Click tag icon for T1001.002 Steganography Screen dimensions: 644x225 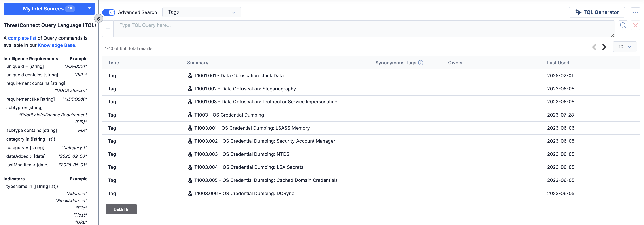190,89
